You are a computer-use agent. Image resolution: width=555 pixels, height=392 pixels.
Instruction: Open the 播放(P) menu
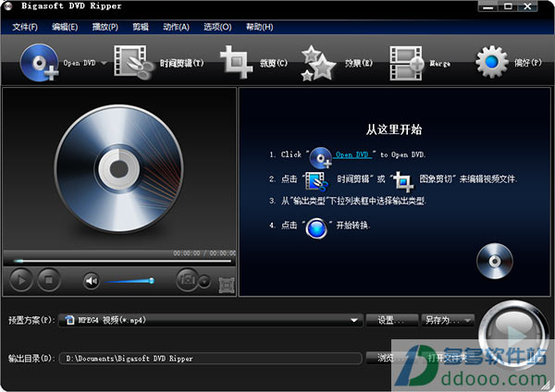pos(105,27)
